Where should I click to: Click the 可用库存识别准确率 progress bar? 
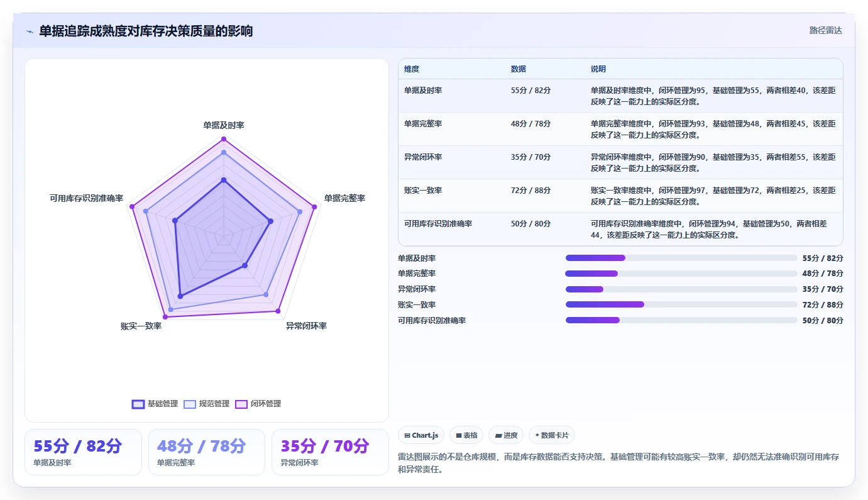pyautogui.click(x=681, y=320)
